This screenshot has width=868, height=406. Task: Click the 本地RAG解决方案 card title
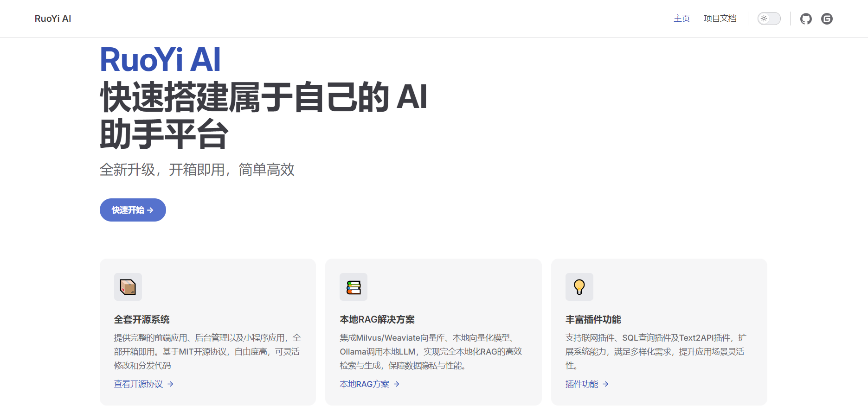[x=377, y=319]
